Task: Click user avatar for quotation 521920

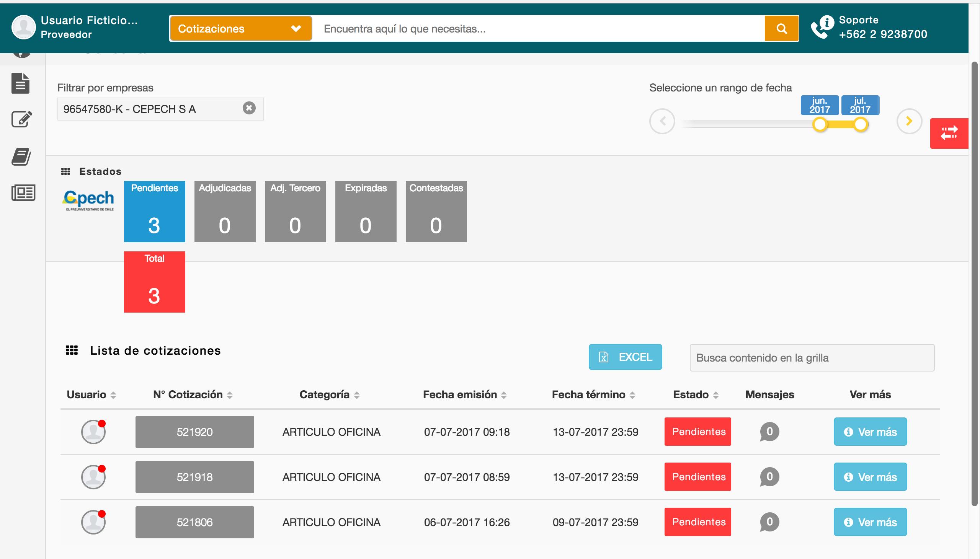Action: tap(93, 432)
